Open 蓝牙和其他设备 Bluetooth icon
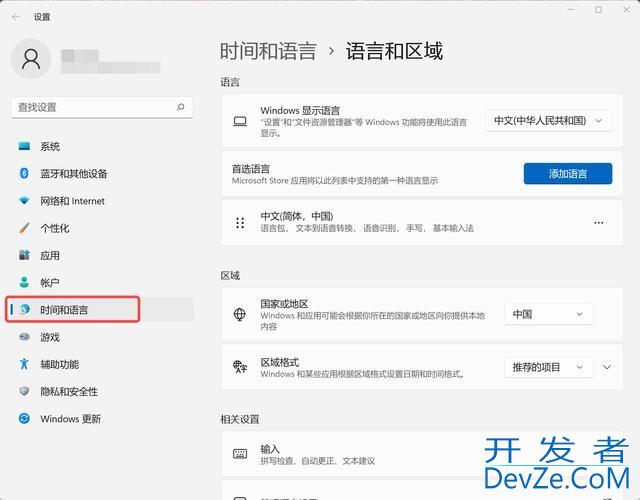The width and height of the screenshot is (640, 500). pyautogui.click(x=24, y=173)
